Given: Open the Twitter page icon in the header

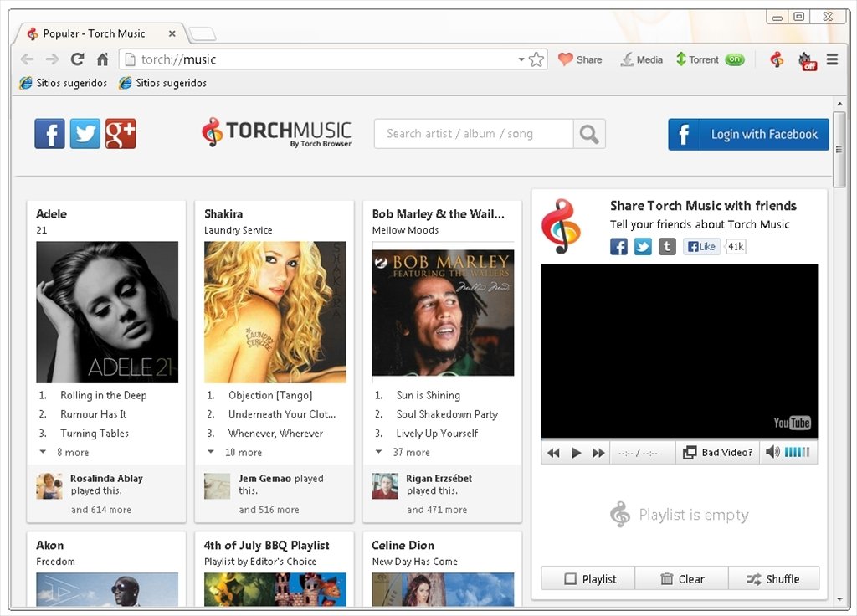Looking at the screenshot, I should (85, 133).
